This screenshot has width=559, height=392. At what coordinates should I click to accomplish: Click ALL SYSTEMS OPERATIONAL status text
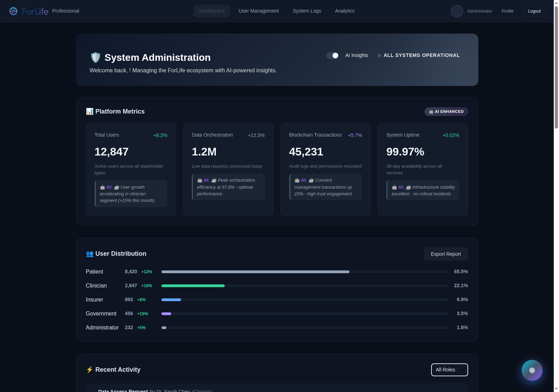pos(422,56)
